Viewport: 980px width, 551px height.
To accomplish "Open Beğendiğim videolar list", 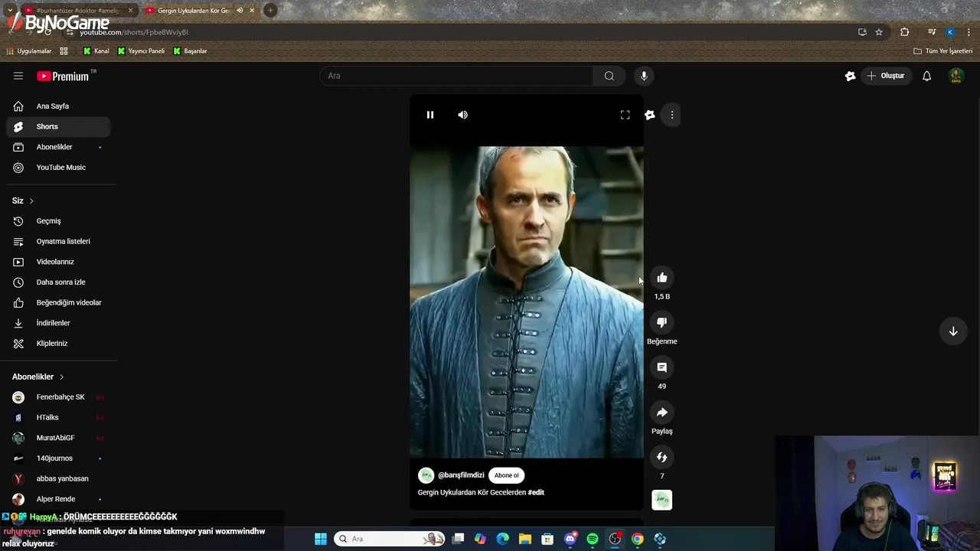I will (58, 302).
